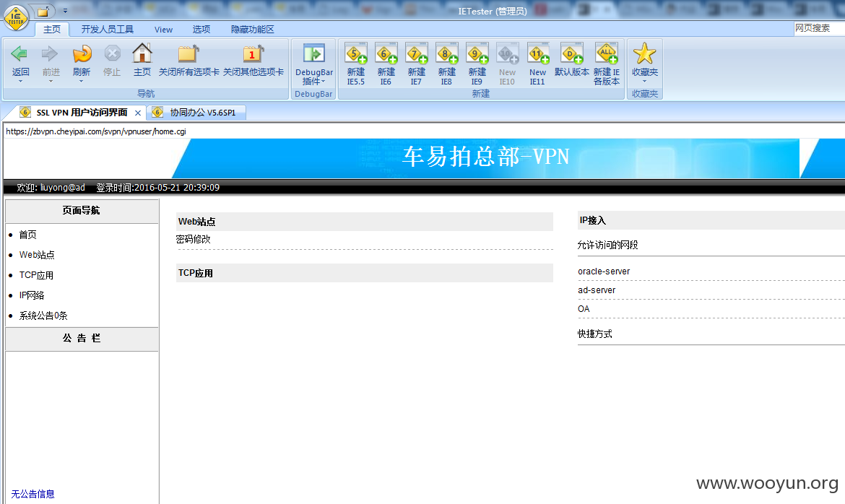Switch to 开发人员工具 ribbon tab

coord(107,29)
